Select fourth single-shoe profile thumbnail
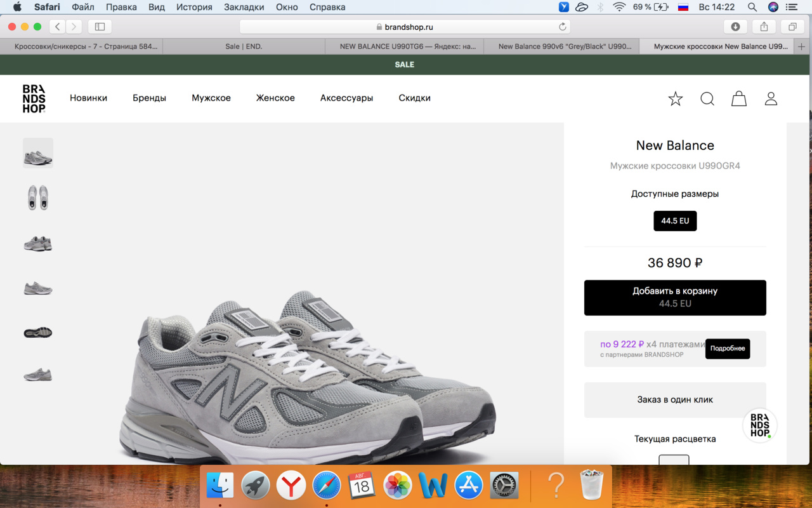 (38, 287)
